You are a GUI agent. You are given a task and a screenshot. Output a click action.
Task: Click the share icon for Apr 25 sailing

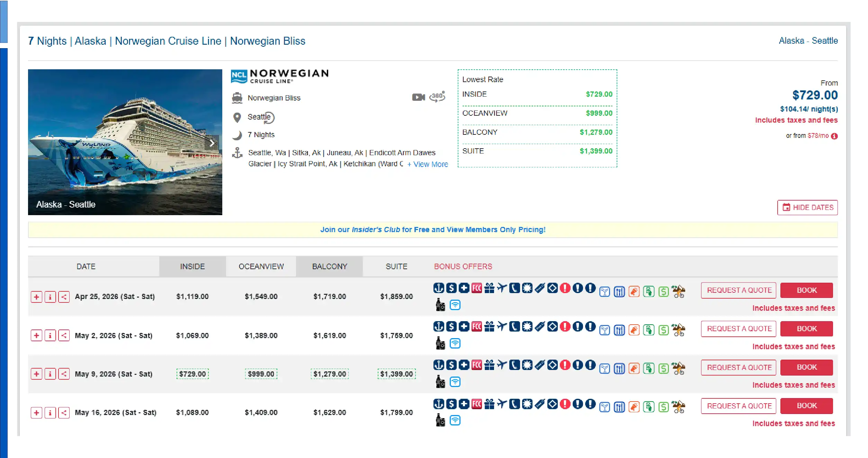click(64, 297)
